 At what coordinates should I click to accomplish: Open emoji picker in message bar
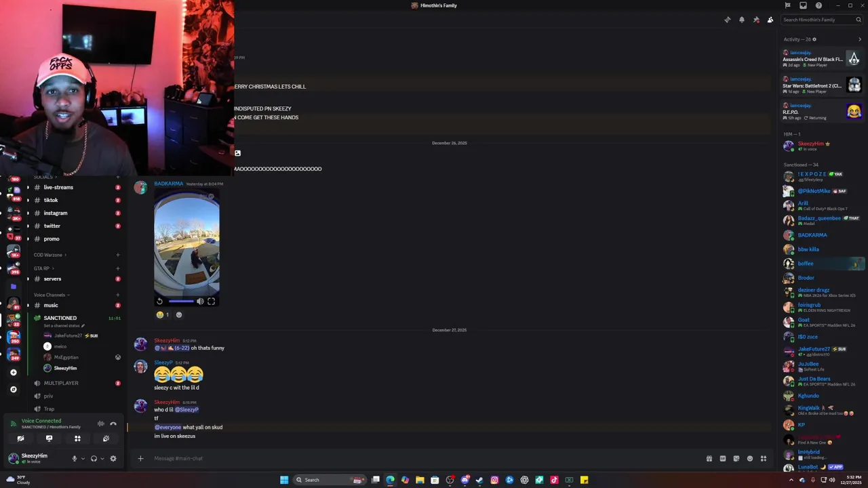click(x=750, y=459)
